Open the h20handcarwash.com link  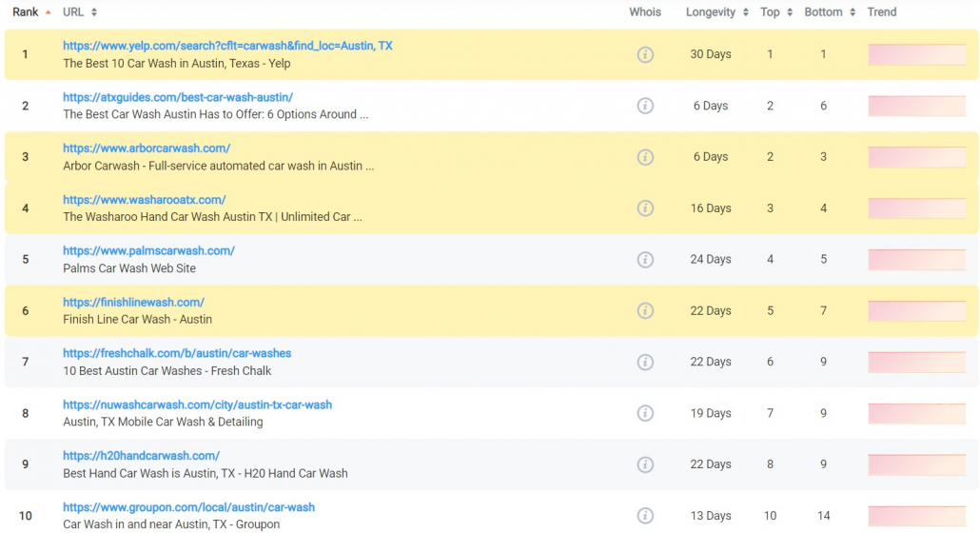click(x=141, y=456)
